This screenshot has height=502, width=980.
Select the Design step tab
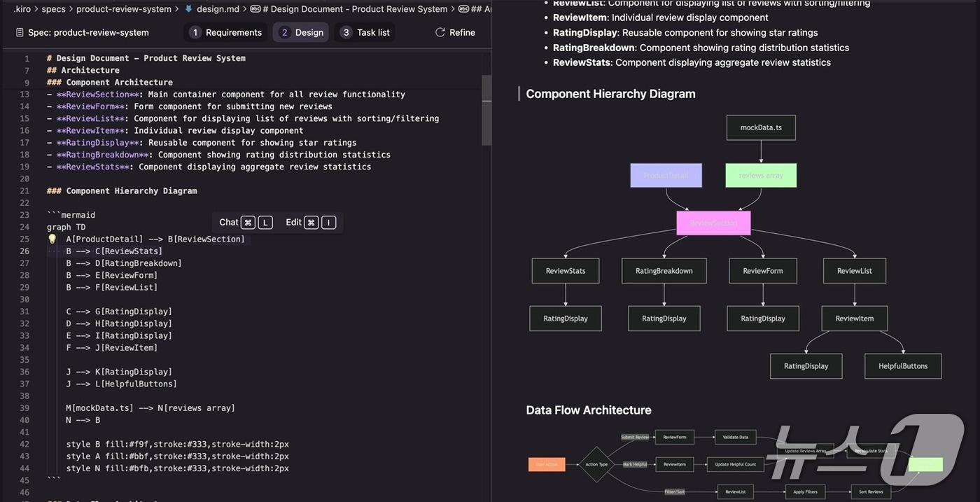(301, 32)
